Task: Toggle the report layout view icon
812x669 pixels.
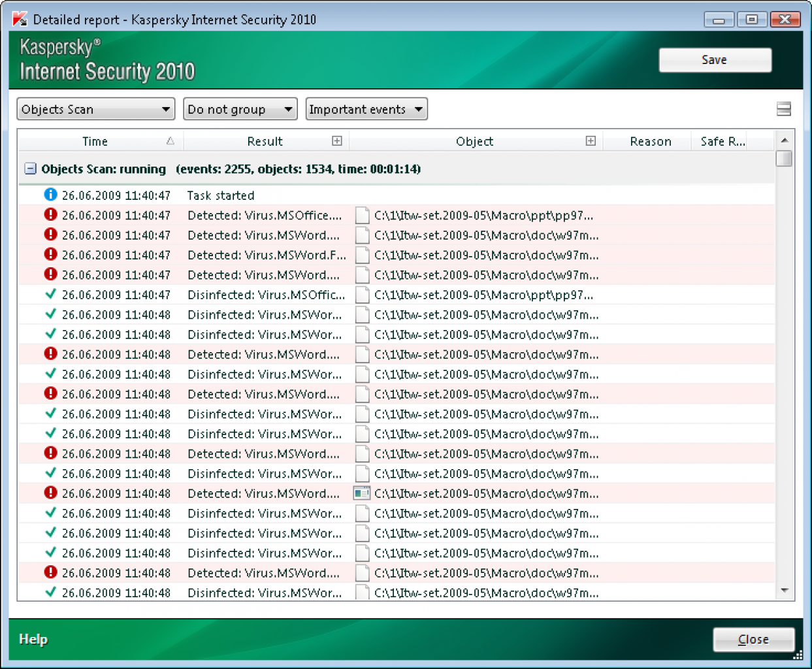Action: pos(783,109)
